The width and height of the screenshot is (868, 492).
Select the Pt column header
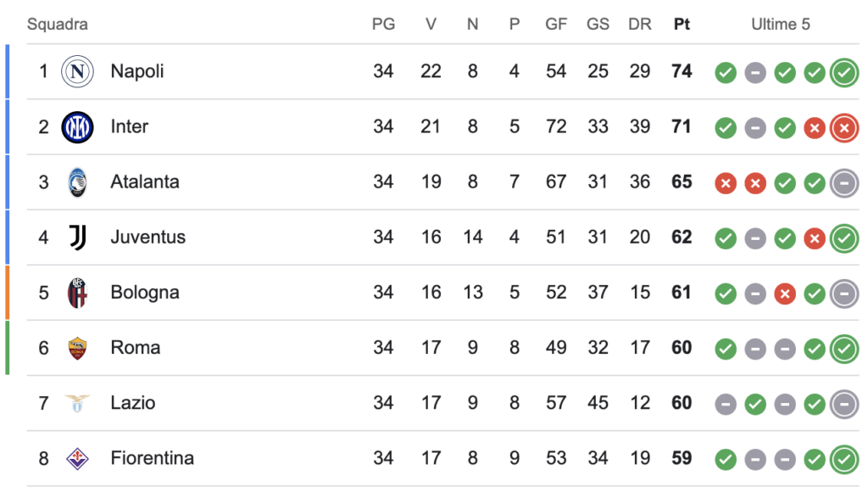coord(682,25)
